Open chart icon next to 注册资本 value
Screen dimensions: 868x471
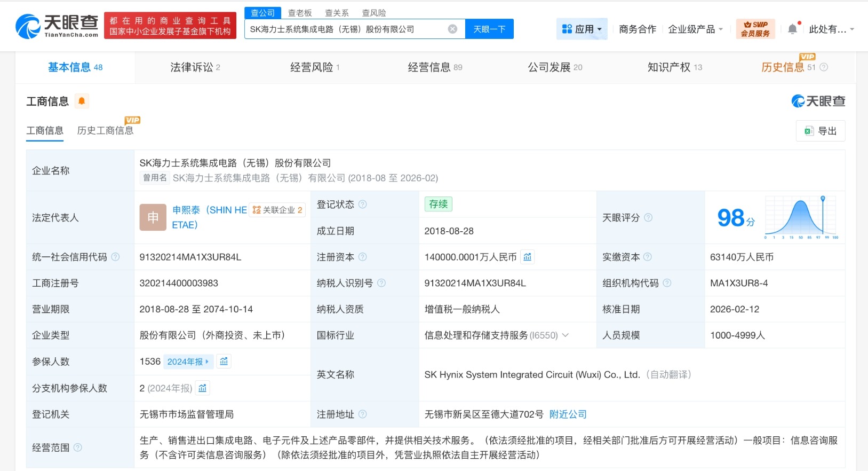click(x=528, y=257)
